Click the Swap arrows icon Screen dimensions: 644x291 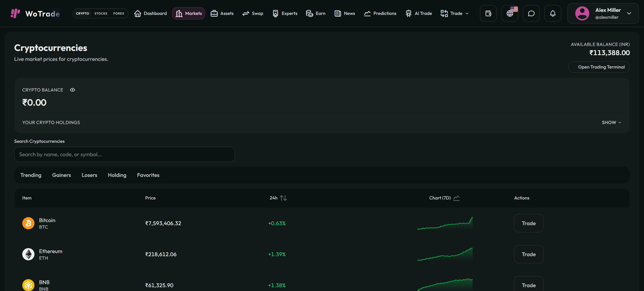[x=246, y=13]
